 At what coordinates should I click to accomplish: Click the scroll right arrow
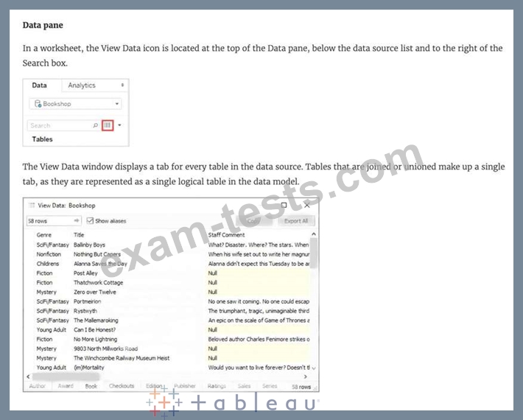(x=305, y=377)
